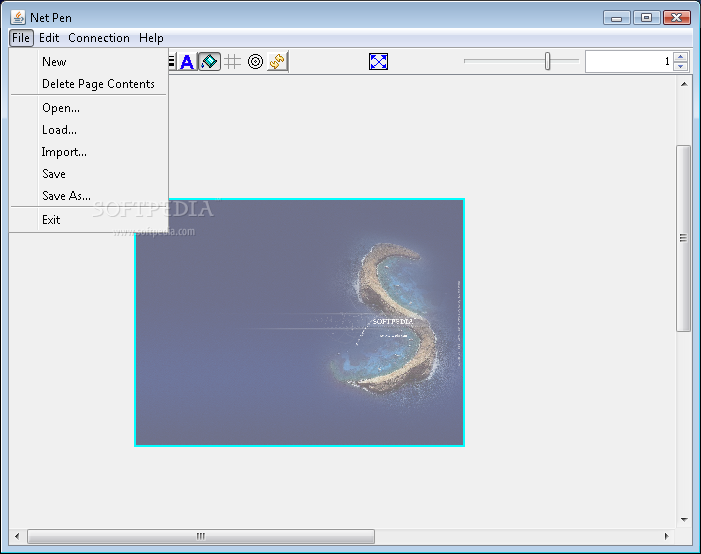Click the horizontal scrollbar left arrow
Screen dimensions: 701x554
pos(17,536)
